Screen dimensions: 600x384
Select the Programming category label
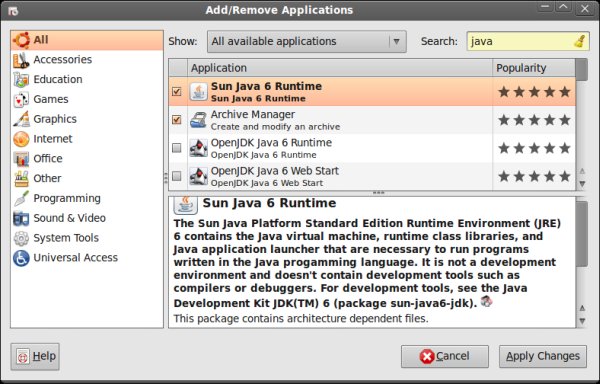[x=67, y=198]
